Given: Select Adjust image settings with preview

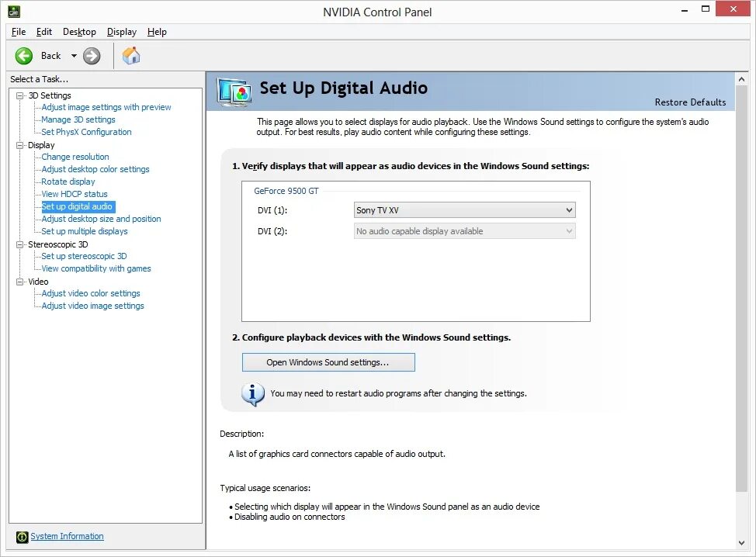Looking at the screenshot, I should [x=106, y=107].
